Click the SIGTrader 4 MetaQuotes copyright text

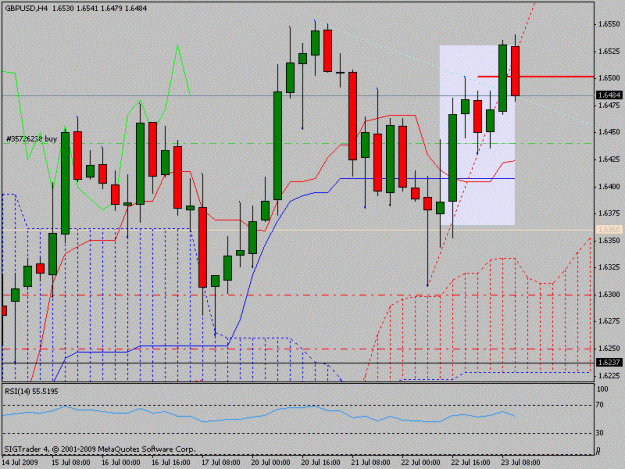pyautogui.click(x=100, y=449)
